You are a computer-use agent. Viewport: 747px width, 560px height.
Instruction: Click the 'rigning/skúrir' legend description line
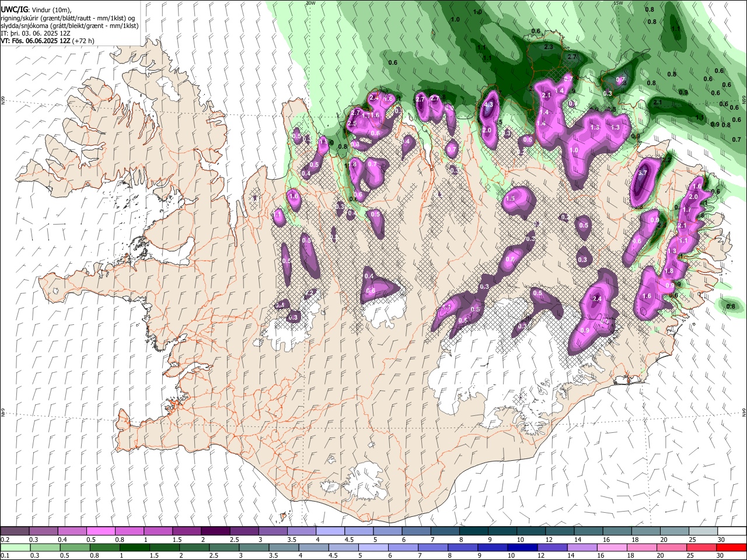(x=68, y=18)
